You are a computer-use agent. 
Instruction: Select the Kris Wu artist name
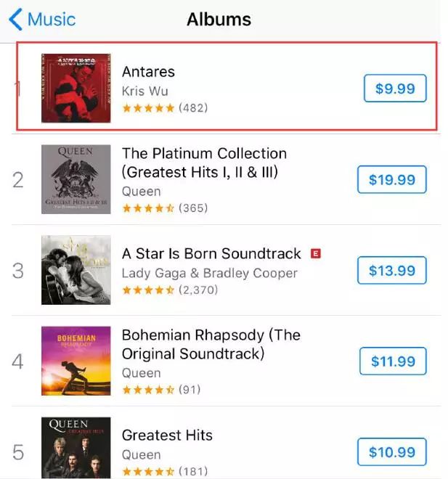pyautogui.click(x=144, y=91)
